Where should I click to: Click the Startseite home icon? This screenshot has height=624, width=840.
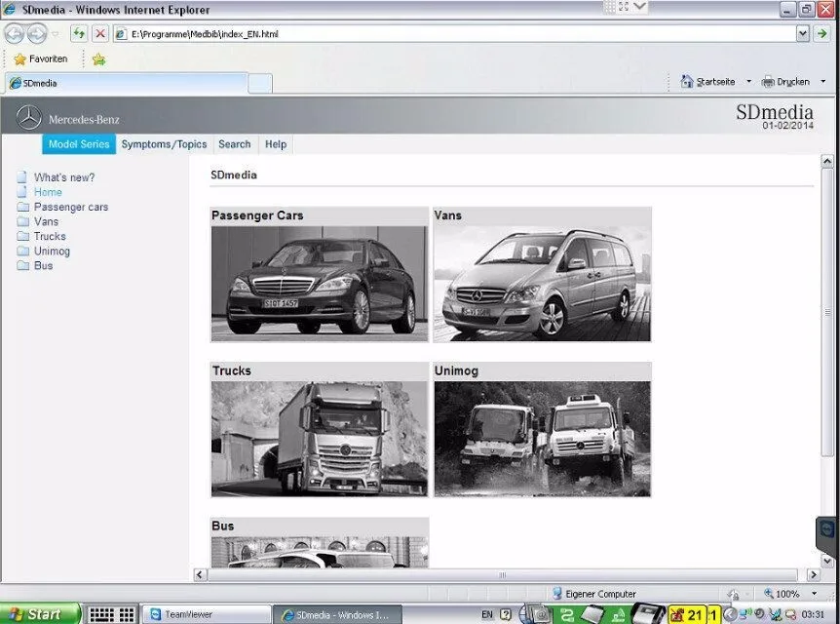[687, 82]
